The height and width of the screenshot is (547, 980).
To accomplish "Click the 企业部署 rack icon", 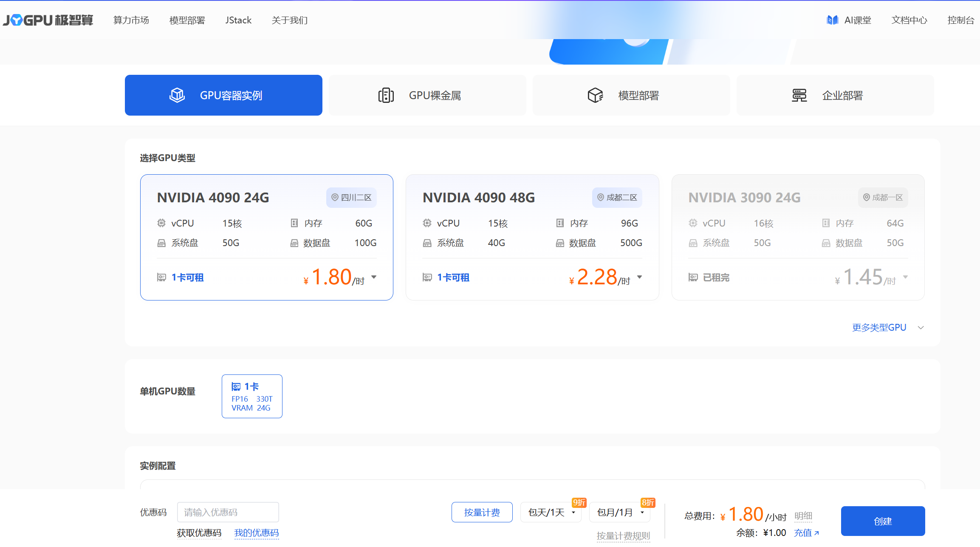I will click(x=799, y=95).
